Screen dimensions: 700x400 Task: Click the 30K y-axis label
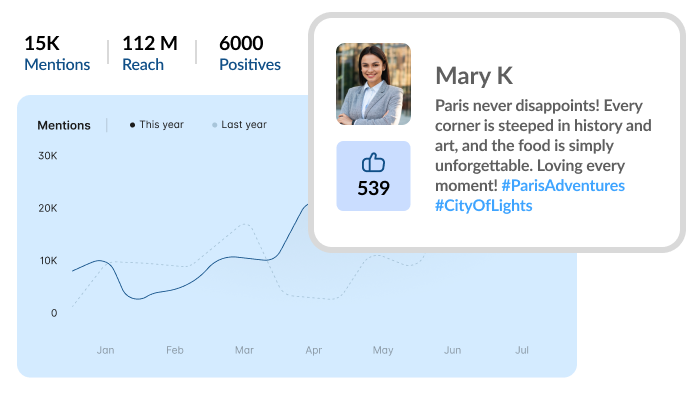point(47,156)
